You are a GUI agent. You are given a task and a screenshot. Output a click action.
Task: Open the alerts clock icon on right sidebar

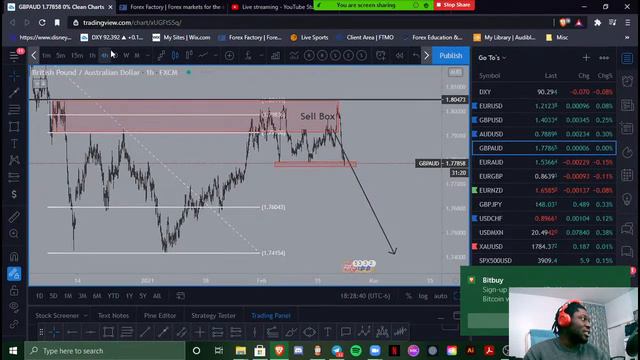(x=627, y=81)
